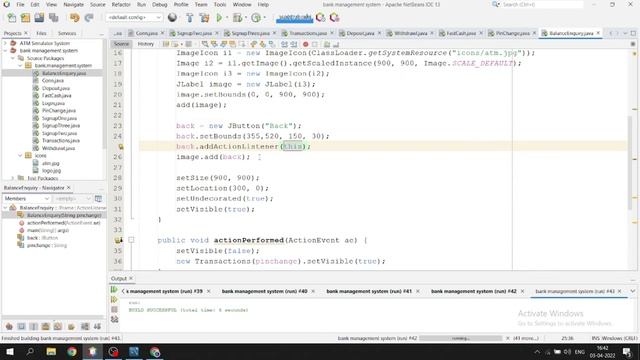This screenshot has height=360, width=640.
Task: Click the New Project toolbar icon
Action: point(25,18)
